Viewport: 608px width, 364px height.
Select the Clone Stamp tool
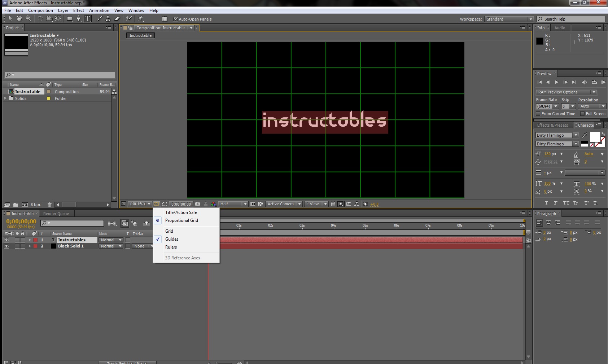pyautogui.click(x=108, y=19)
